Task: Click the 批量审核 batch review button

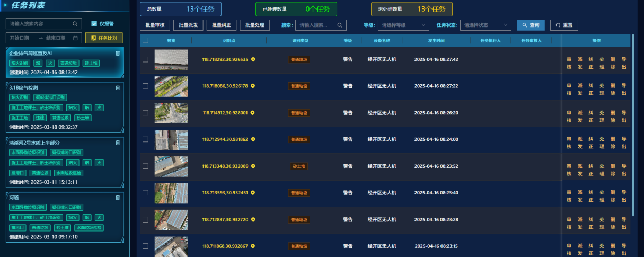Action: 155,25
